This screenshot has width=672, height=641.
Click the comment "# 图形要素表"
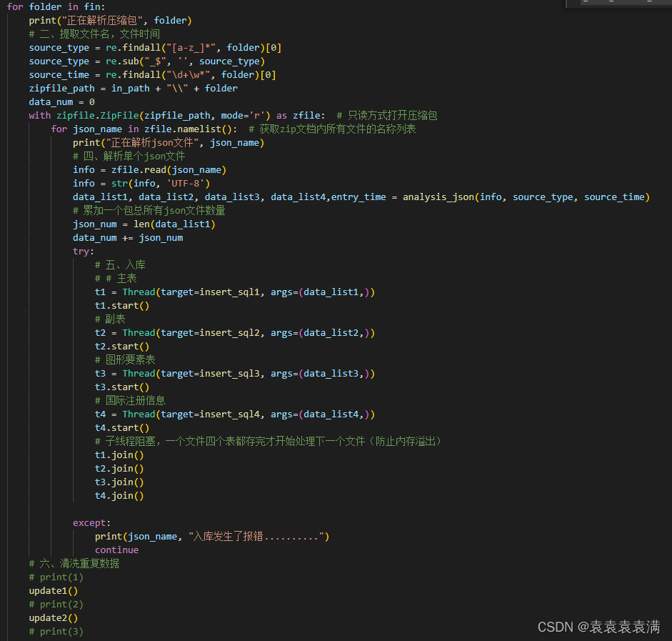[125, 359]
